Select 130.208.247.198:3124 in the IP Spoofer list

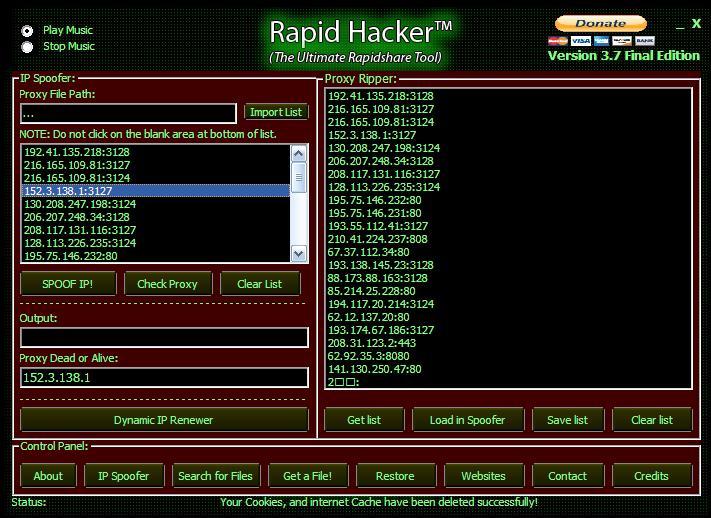pyautogui.click(x=155, y=204)
